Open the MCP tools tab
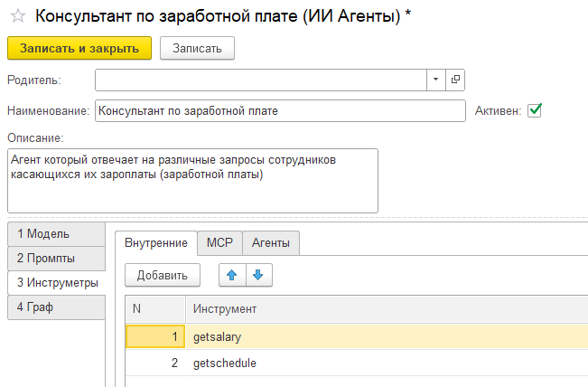The height and width of the screenshot is (387, 588). [219, 242]
